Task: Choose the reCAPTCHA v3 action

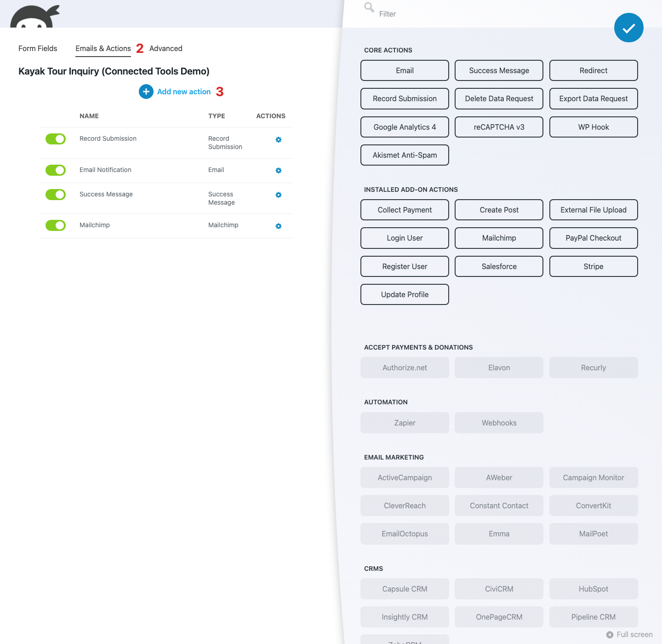Action: coord(499,127)
